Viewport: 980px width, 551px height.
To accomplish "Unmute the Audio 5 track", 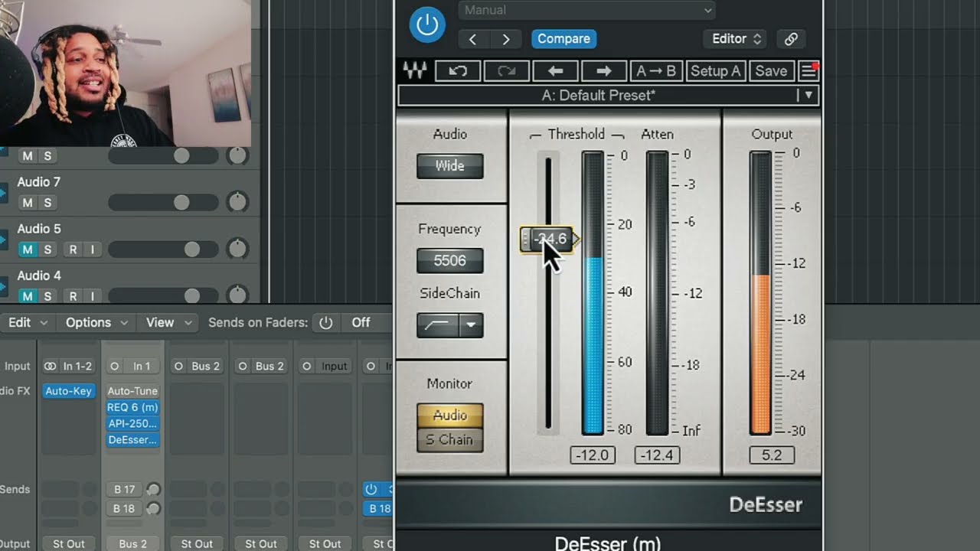I will click(28, 249).
